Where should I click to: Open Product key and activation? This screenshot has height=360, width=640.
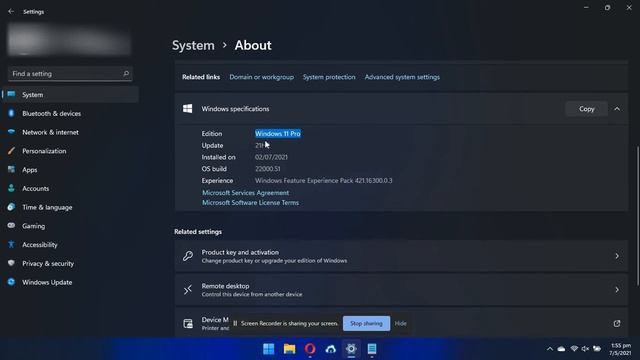[401, 256]
